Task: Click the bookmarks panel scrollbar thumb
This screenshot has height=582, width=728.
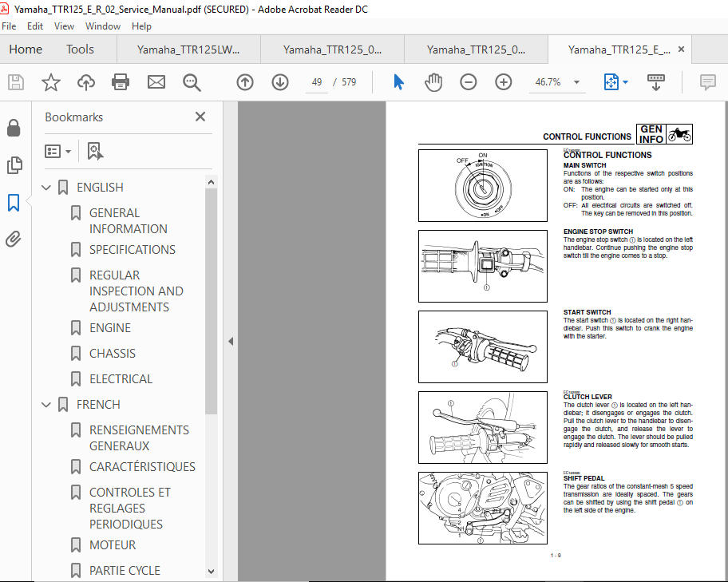Action: 211,301
